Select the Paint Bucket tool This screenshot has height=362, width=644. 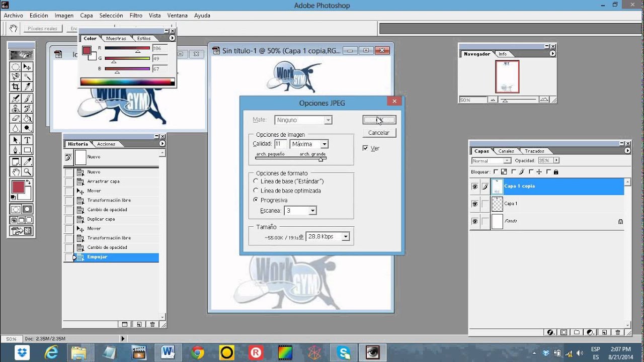(27, 119)
